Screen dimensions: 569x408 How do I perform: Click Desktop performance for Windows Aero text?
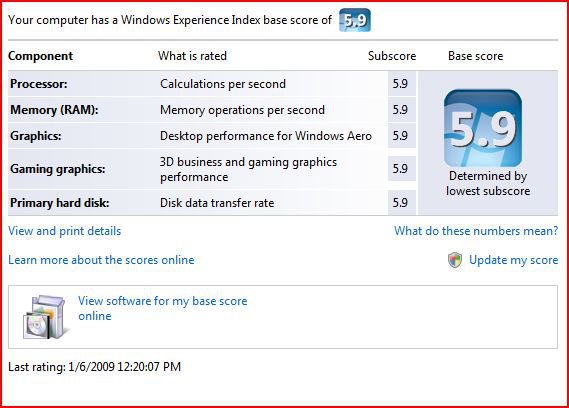(266, 136)
